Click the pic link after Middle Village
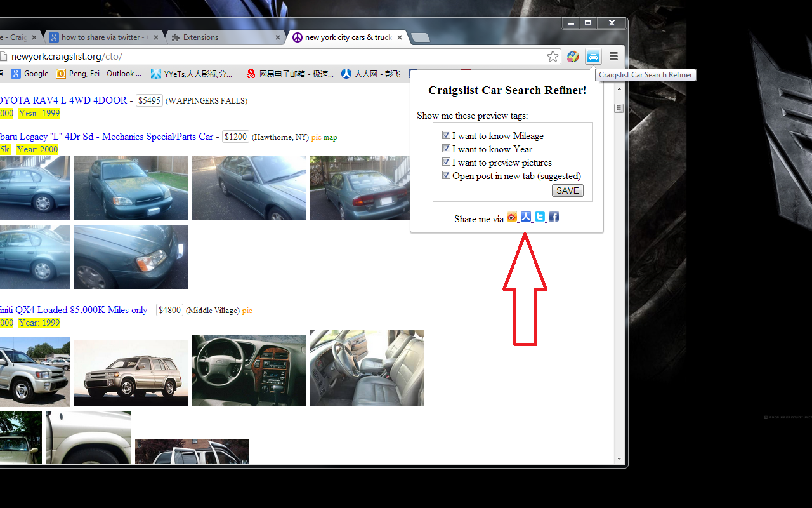This screenshot has width=812, height=508. pyautogui.click(x=247, y=311)
